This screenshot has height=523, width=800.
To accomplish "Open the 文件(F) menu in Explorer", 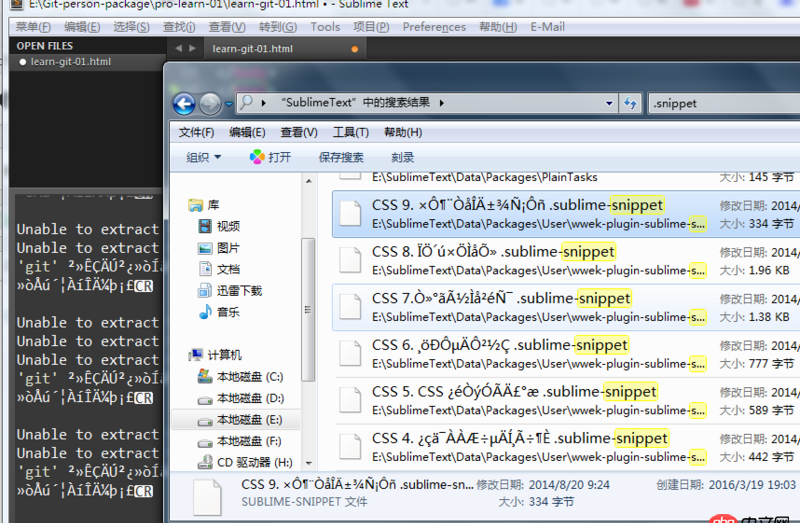I will click(196, 133).
